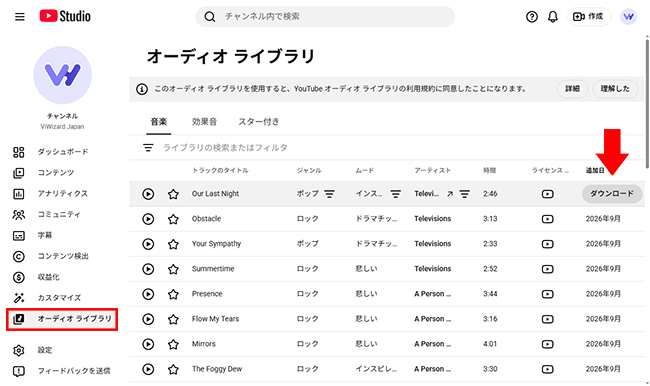Star the track Presence
650x386 pixels.
pos(173,294)
